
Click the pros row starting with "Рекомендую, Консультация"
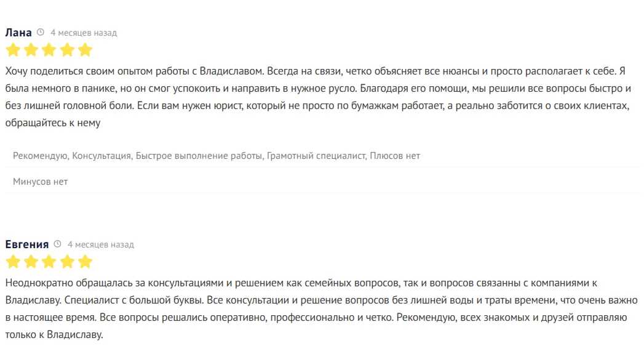tap(217, 156)
